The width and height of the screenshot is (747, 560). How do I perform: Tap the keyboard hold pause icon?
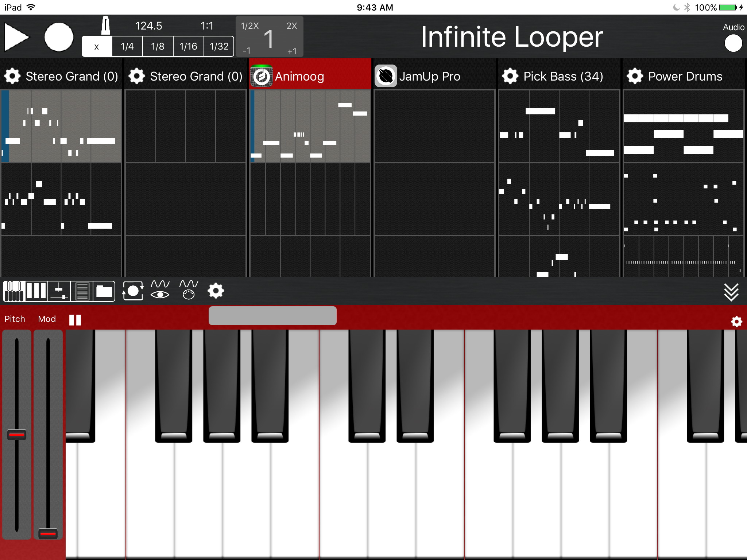coord(75,320)
